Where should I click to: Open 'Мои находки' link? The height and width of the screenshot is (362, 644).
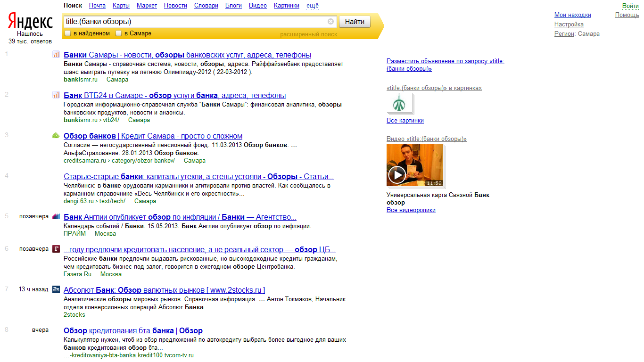pos(573,15)
